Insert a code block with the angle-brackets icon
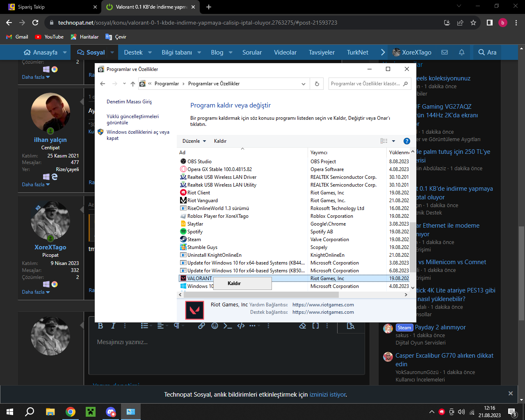 pos(241,326)
